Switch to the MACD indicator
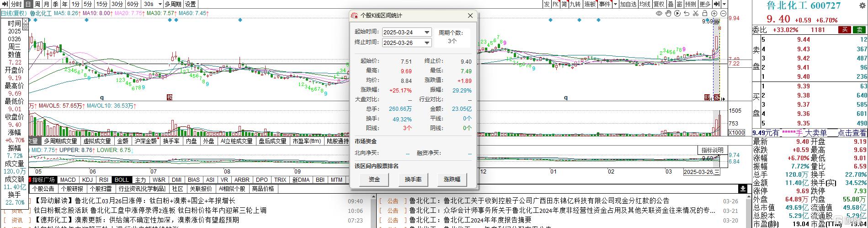Screen dimensions: 868x228 point(68,180)
